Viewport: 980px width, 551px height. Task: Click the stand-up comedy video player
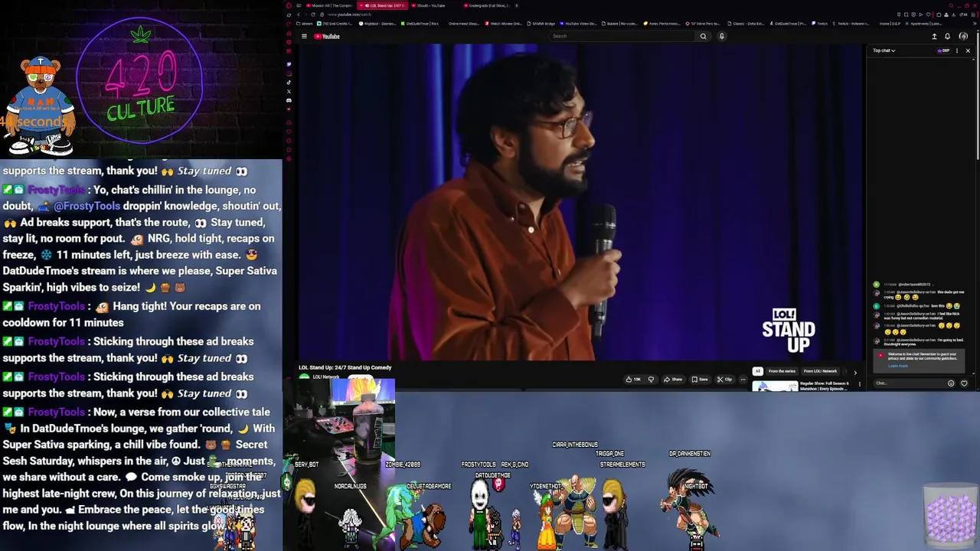click(581, 202)
